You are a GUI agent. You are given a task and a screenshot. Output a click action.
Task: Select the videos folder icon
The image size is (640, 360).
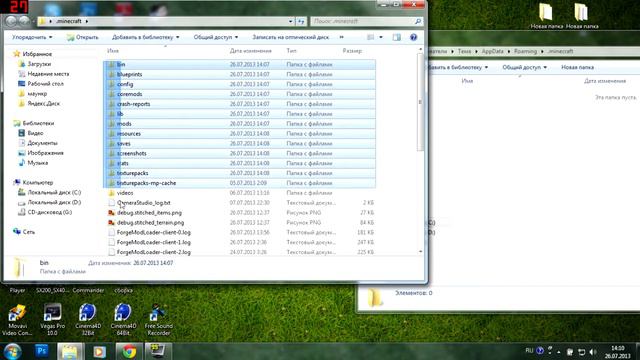tap(111, 193)
